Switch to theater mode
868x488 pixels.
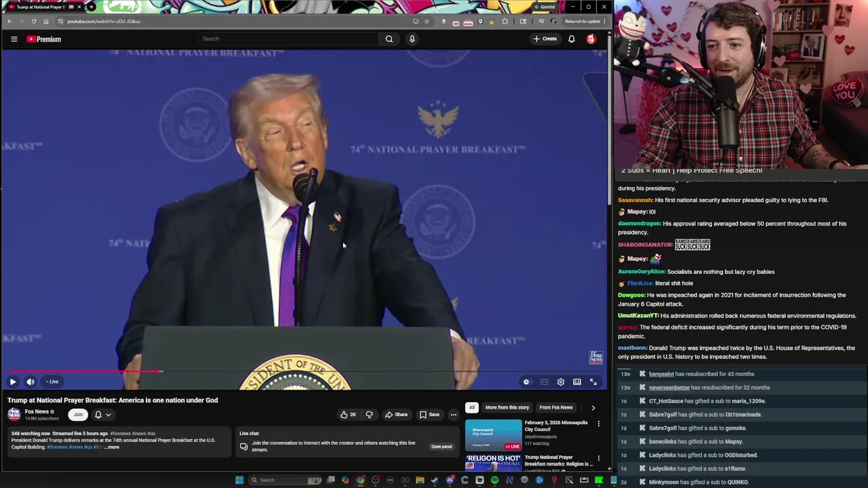pyautogui.click(x=577, y=382)
